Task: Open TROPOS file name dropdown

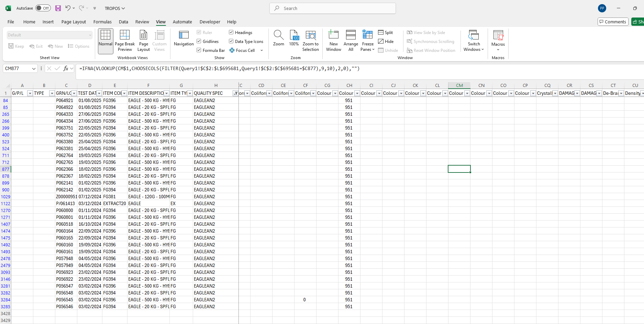Action: 115,8
